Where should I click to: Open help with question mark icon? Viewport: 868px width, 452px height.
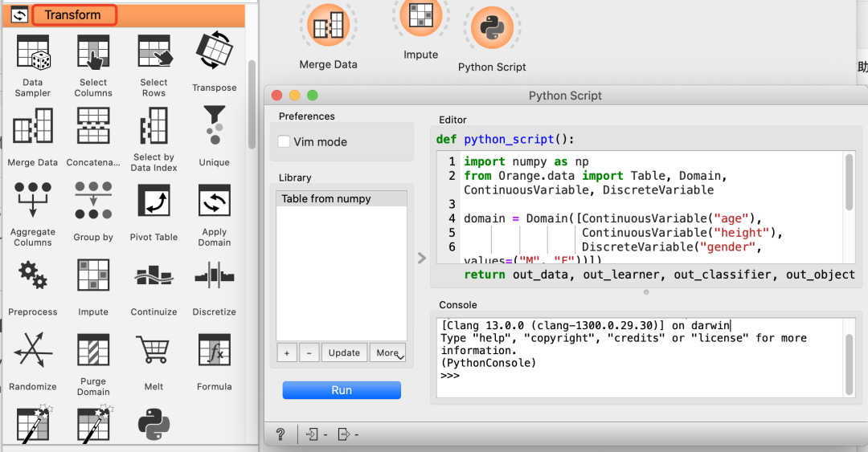280,434
